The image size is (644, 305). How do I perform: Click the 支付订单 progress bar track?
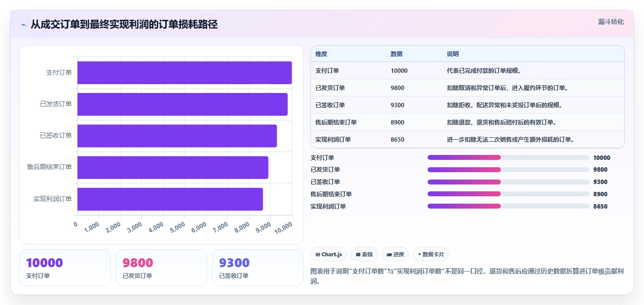(x=508, y=157)
